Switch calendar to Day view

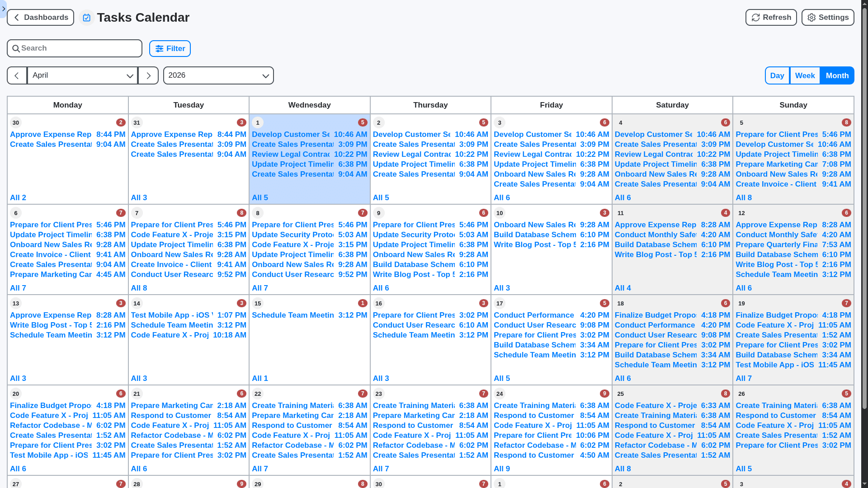pos(777,75)
